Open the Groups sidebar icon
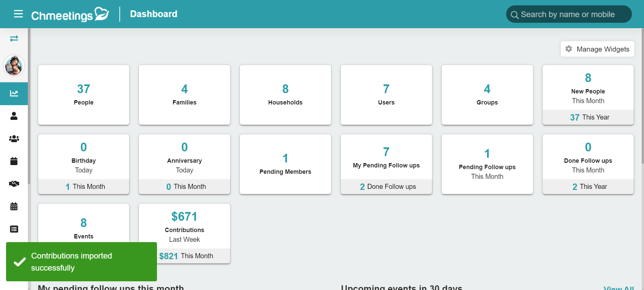The image size is (644, 290). click(14, 139)
